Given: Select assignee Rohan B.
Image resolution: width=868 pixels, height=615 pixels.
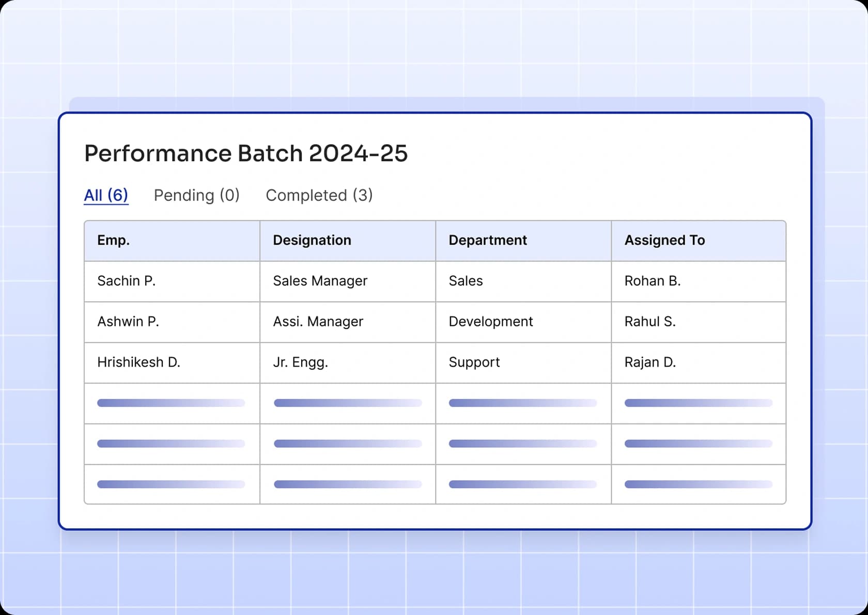Looking at the screenshot, I should (653, 281).
